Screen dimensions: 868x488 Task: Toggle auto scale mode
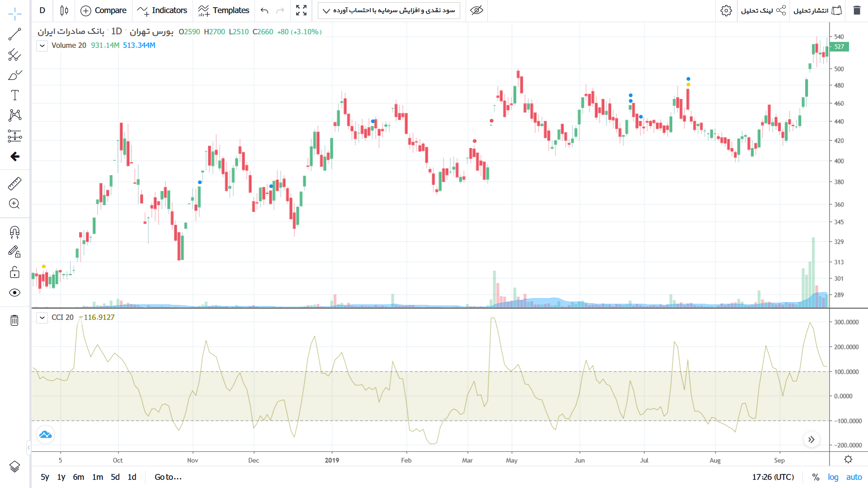[854, 477]
